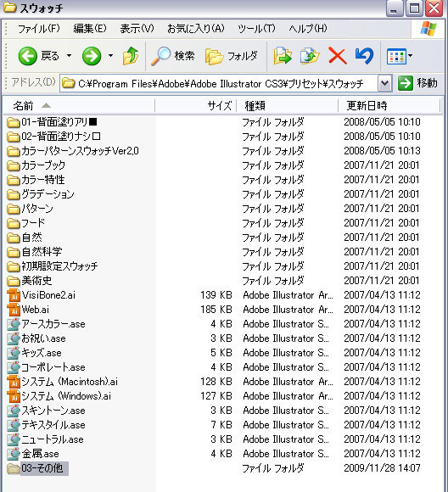Minimize the スウォッチ window
The width and height of the screenshot is (448, 492).
pos(395,8)
